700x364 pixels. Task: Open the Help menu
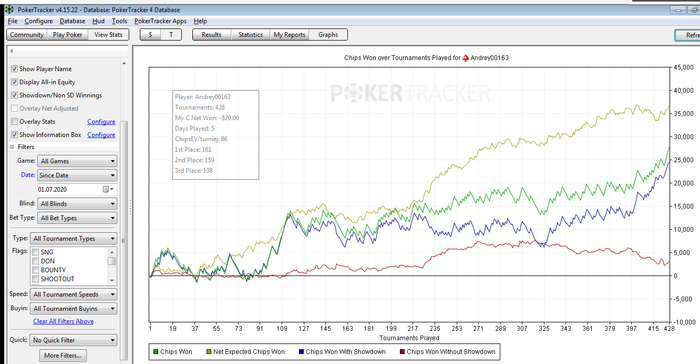pos(200,21)
